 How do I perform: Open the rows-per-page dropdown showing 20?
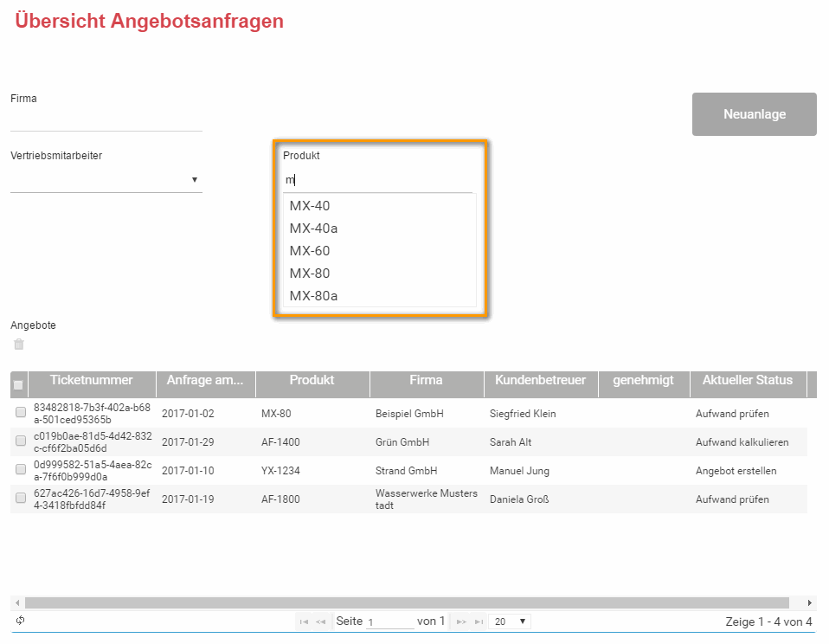click(509, 621)
